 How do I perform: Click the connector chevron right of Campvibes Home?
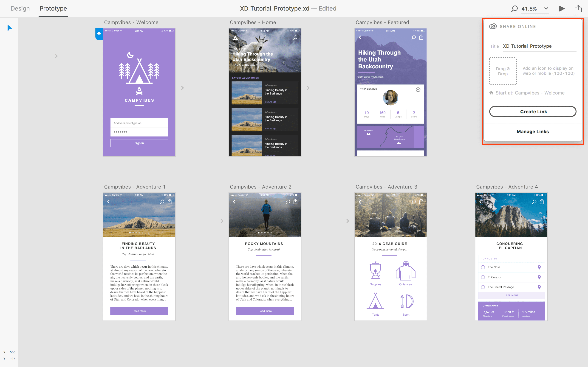308,88
